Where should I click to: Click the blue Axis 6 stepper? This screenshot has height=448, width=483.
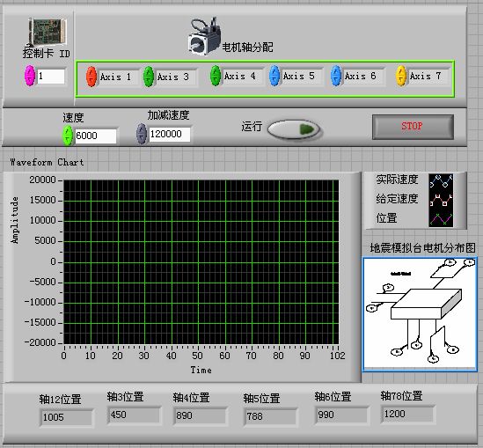coord(336,76)
